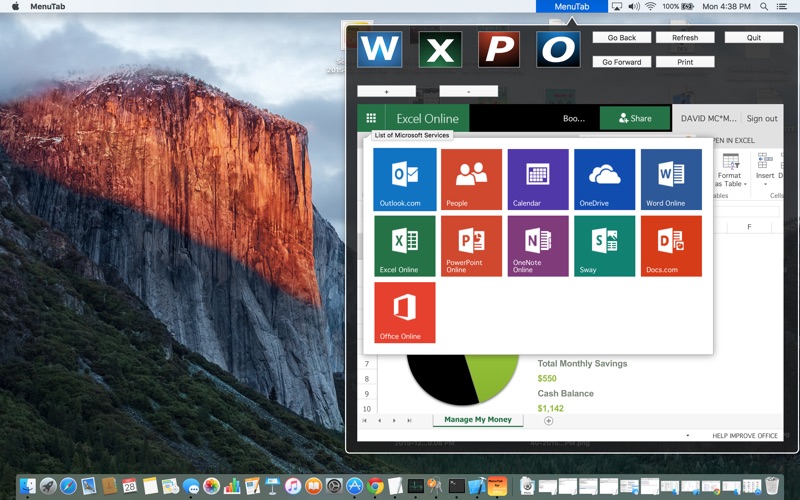
Task: Click the Format as Table ribbon icon
Action: click(x=731, y=162)
